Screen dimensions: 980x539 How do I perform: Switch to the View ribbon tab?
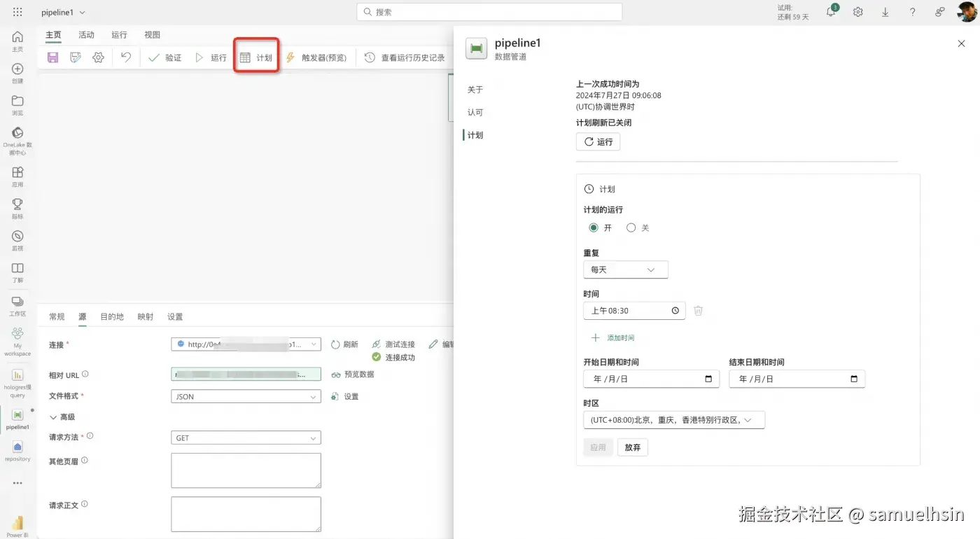[x=152, y=35]
